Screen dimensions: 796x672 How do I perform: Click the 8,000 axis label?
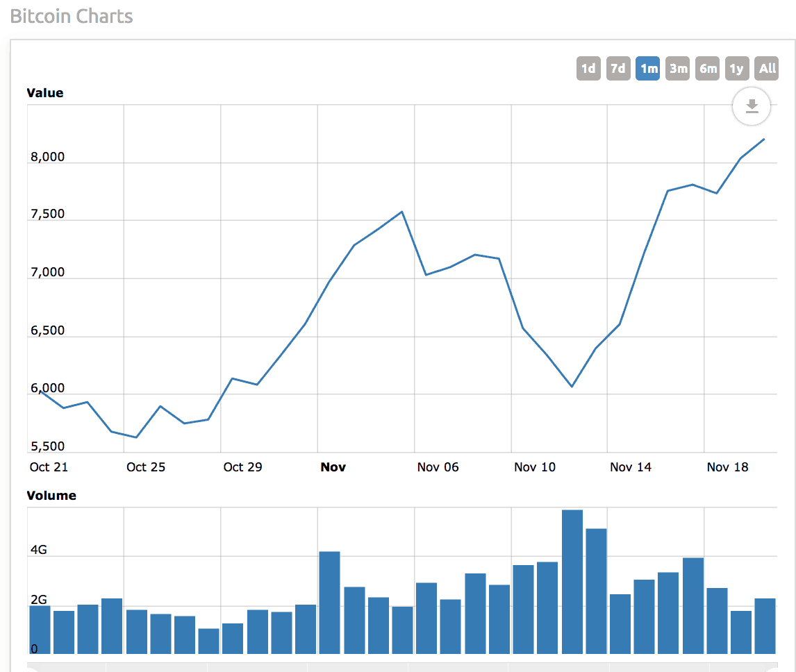pyautogui.click(x=48, y=157)
